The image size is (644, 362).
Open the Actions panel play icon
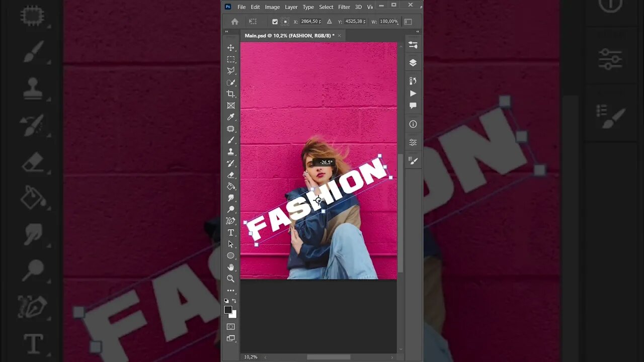(413, 94)
